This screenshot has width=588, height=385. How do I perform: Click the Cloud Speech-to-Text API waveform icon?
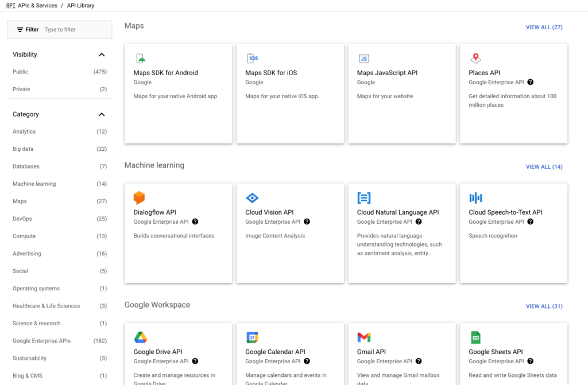475,197
